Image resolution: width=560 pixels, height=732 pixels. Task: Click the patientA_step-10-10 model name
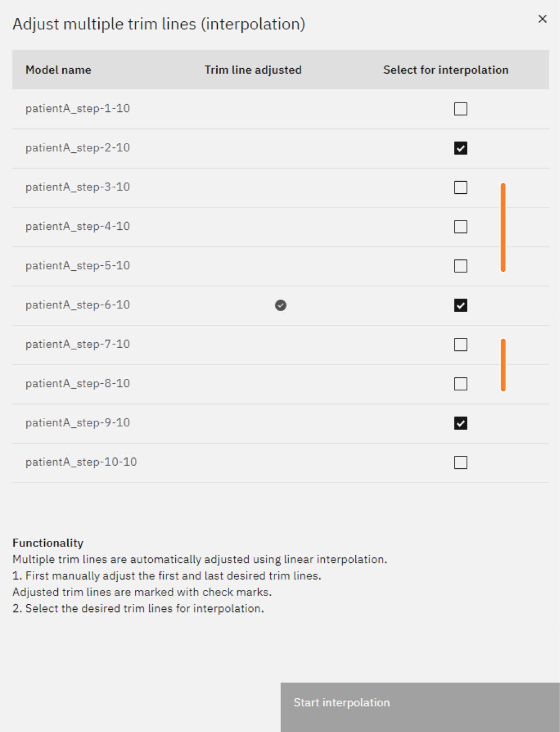click(x=81, y=462)
